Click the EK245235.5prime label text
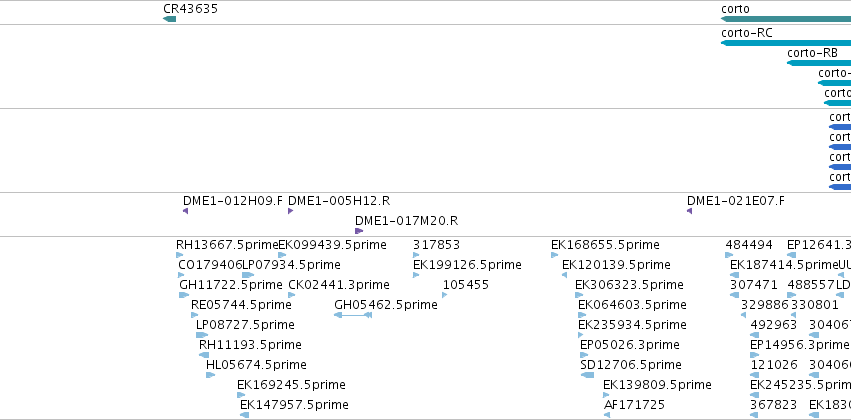This screenshot has width=851, height=420. tap(801, 385)
